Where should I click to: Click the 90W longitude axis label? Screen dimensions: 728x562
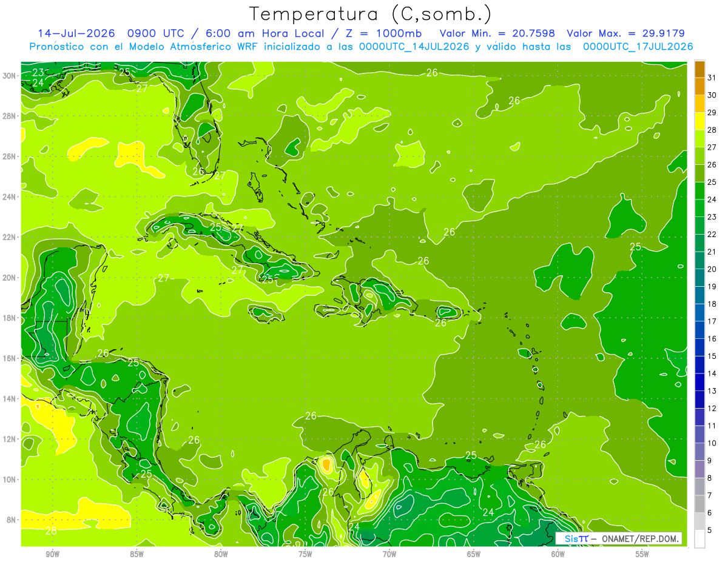click(x=52, y=554)
